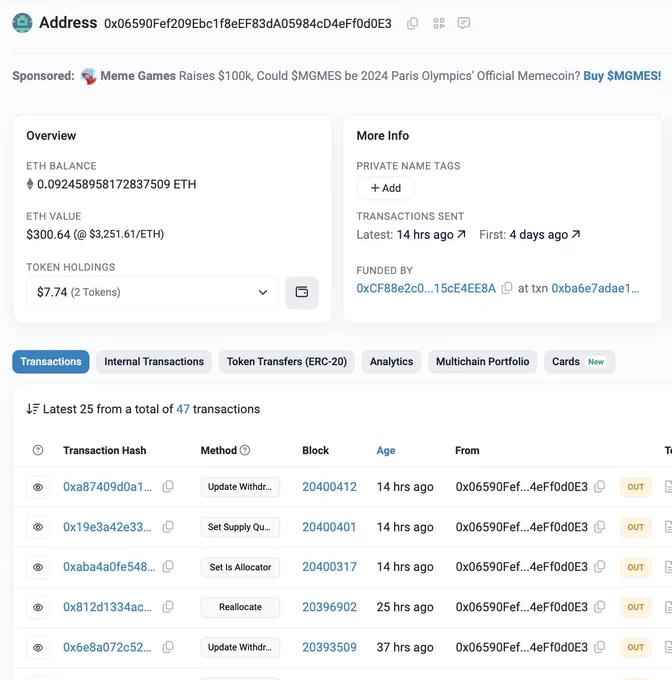Screen dimensions: 672x680
Task: Preview transaction 0xa87409d0a1... with eye button
Action: click(38, 487)
